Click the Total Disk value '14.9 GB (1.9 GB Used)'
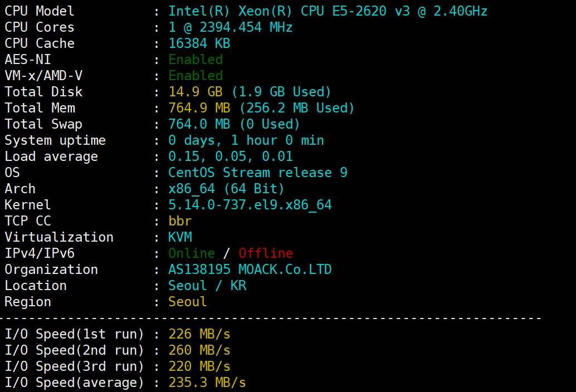 250,92
